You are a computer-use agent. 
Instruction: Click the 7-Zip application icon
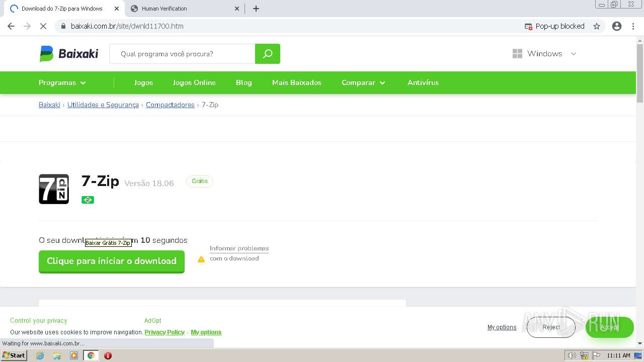coord(54,189)
